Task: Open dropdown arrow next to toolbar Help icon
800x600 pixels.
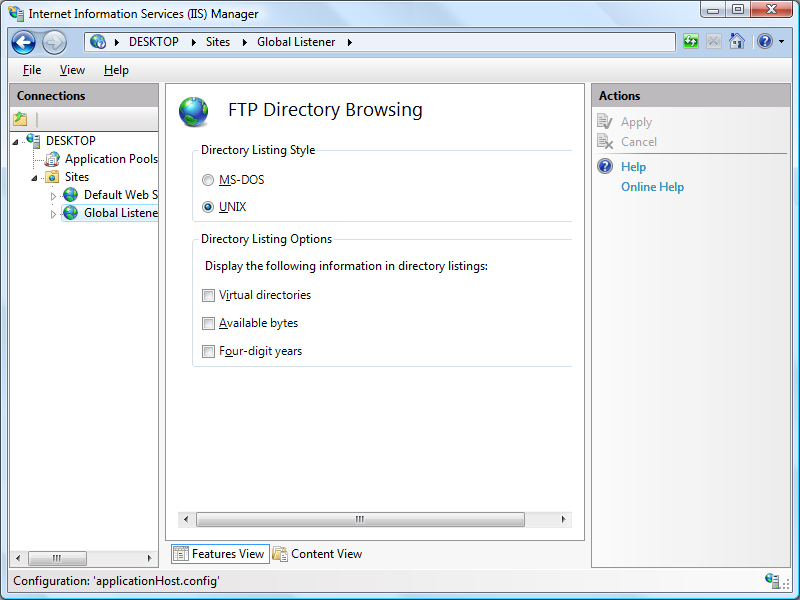Action: coord(781,42)
